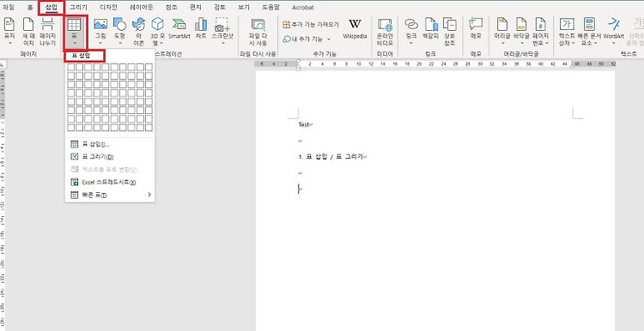
Task: Switch to the 레이아웃 (Layout) tab
Action: click(x=142, y=8)
